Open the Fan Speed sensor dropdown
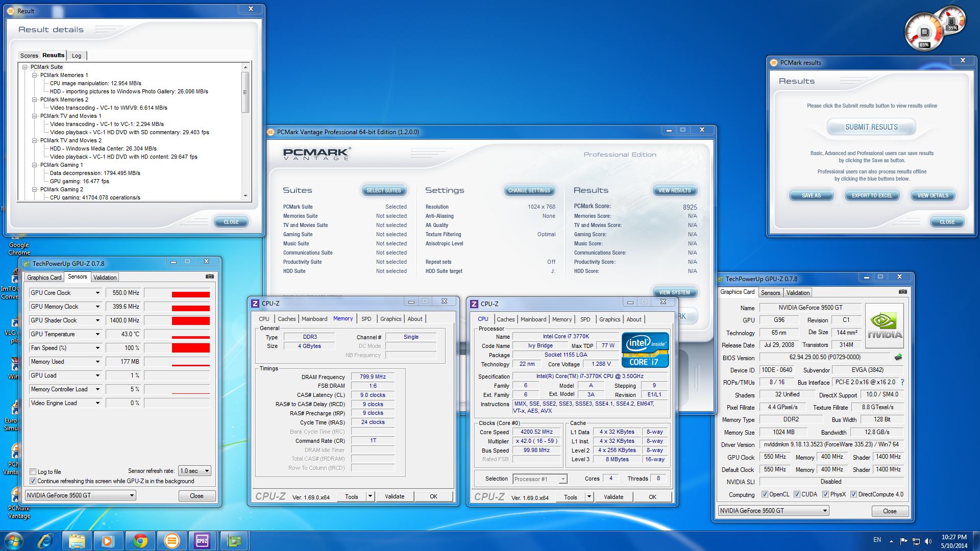This screenshot has width=980, height=551. tap(97, 348)
